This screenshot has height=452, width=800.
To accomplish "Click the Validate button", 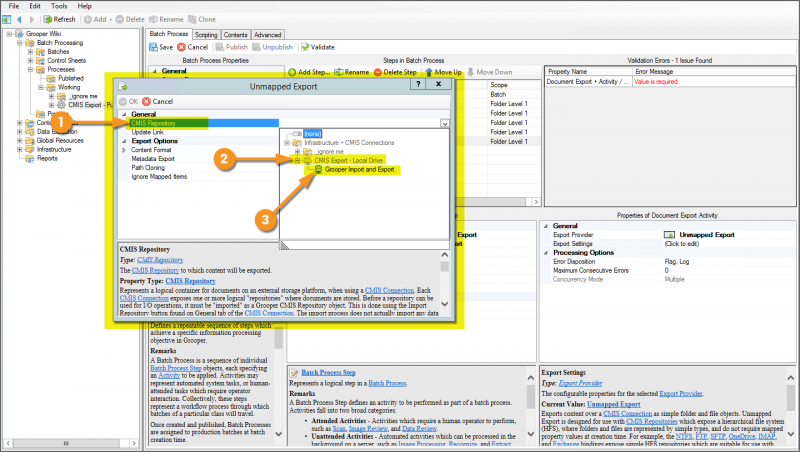I will (x=318, y=47).
